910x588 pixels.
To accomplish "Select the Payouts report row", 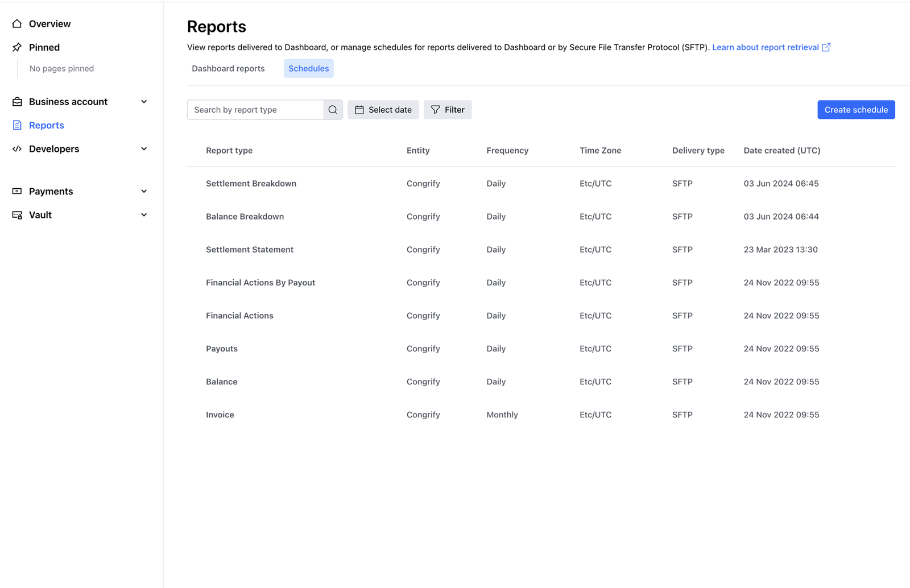I will 541,349.
